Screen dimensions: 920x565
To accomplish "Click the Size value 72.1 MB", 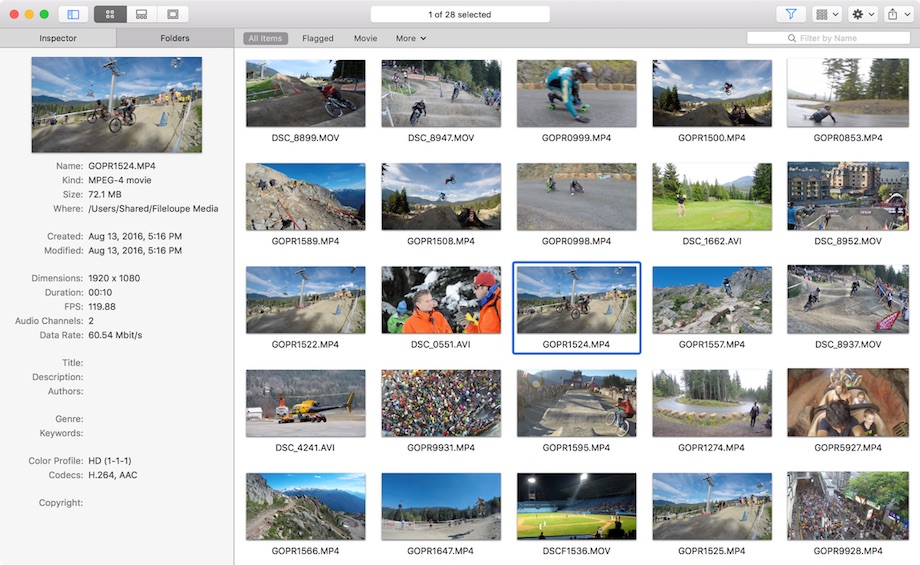I will tap(105, 194).
